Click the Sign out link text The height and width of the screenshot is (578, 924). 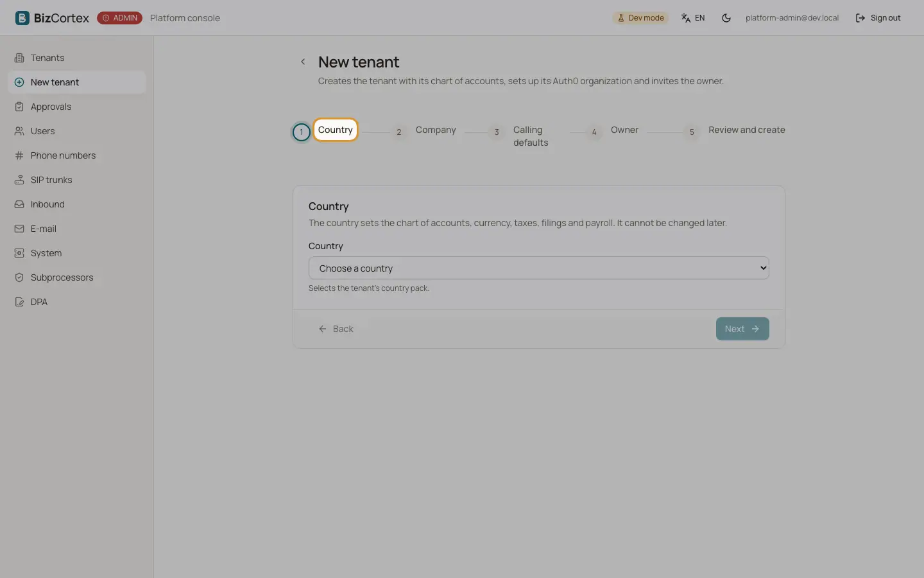(886, 18)
